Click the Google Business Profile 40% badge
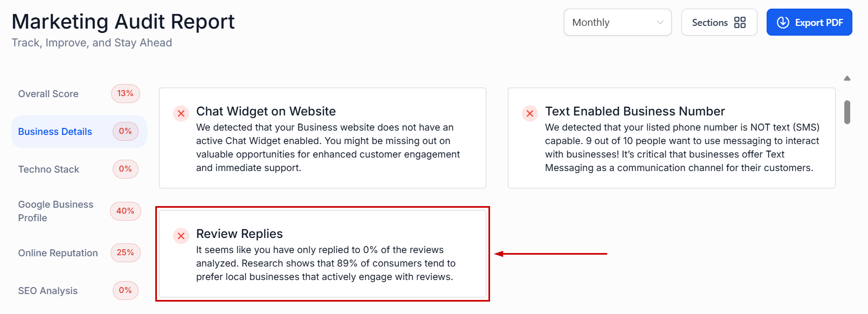Image resolution: width=868 pixels, height=314 pixels. pyautogui.click(x=126, y=211)
